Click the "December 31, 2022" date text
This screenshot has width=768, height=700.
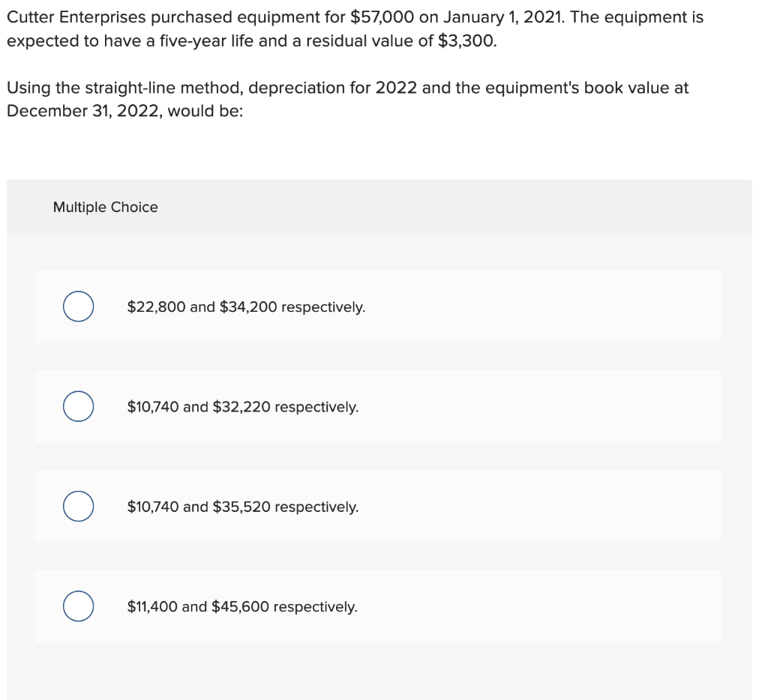pyautogui.click(x=84, y=111)
